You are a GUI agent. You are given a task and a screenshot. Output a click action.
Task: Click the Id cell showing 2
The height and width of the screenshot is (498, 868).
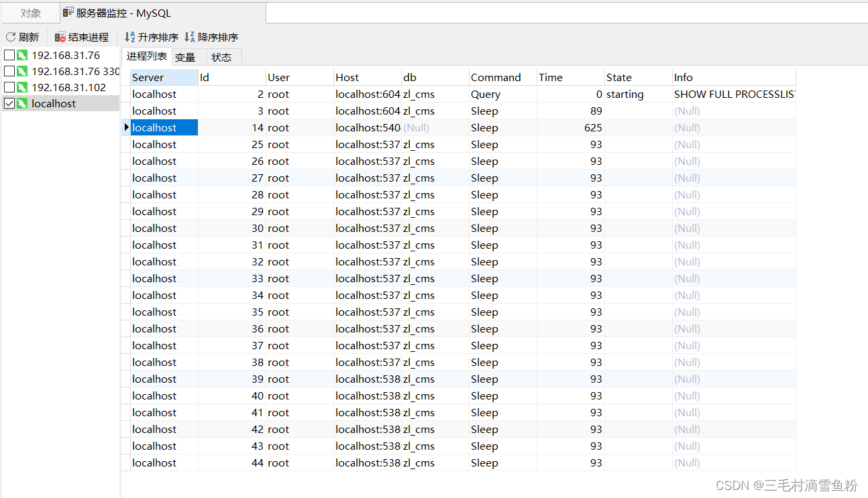click(x=232, y=95)
